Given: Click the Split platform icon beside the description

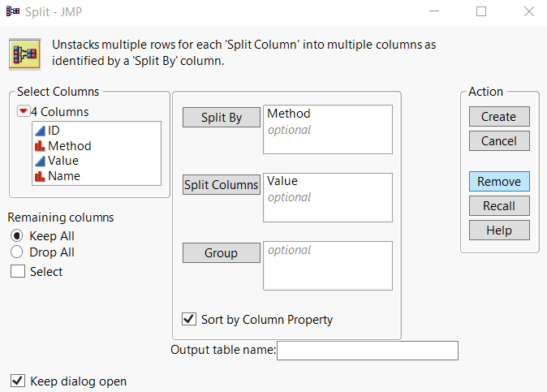Looking at the screenshot, I should coord(24,53).
